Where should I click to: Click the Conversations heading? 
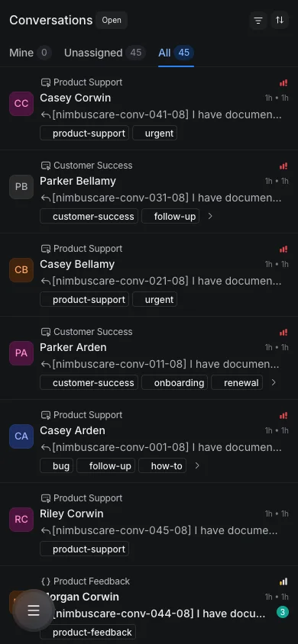coord(51,20)
